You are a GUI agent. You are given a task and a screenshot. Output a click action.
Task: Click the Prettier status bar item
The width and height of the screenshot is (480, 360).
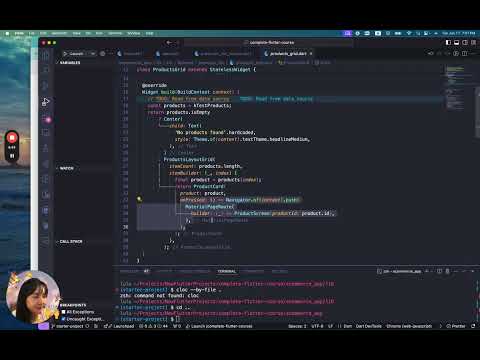tap(456, 326)
